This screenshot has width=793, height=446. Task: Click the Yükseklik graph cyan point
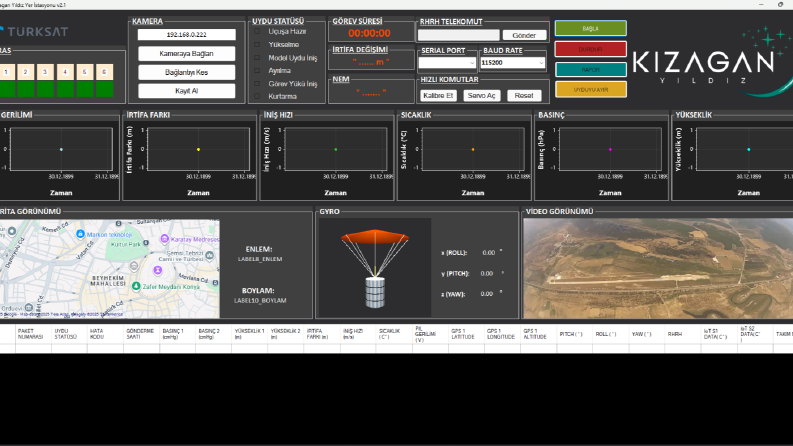click(748, 149)
